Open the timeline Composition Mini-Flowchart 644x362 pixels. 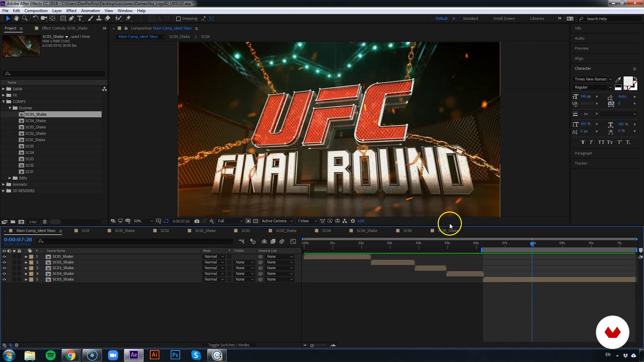[241, 241]
